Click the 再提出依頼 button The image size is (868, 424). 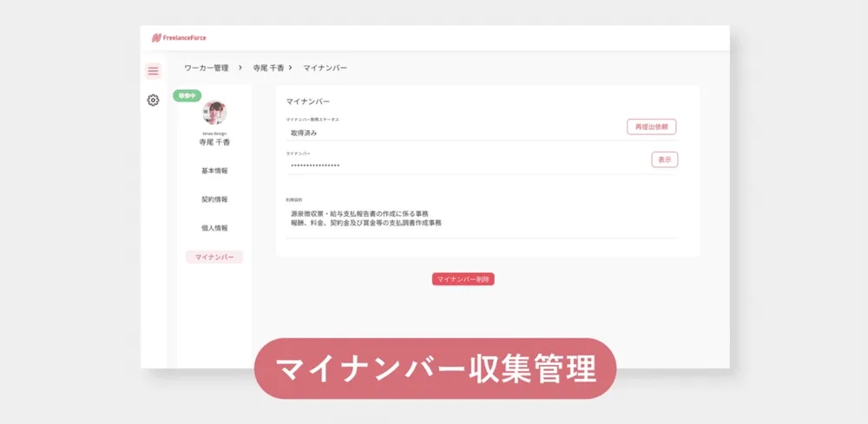(x=652, y=127)
